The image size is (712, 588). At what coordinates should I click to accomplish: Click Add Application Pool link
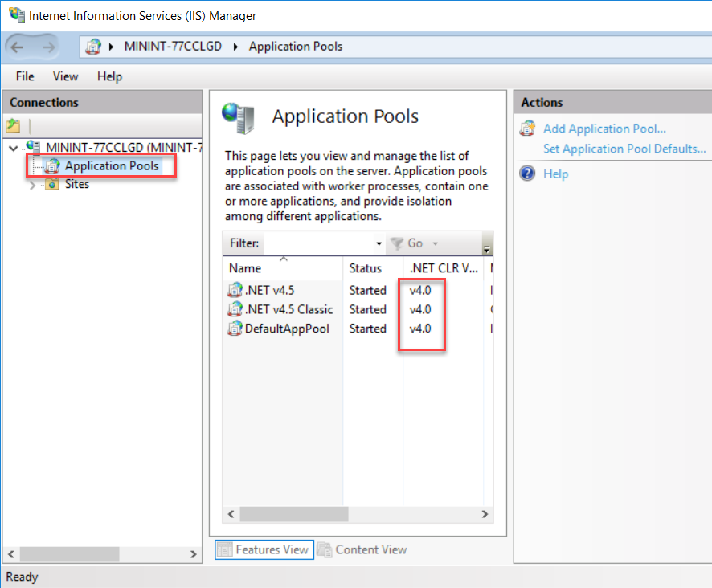coord(604,129)
